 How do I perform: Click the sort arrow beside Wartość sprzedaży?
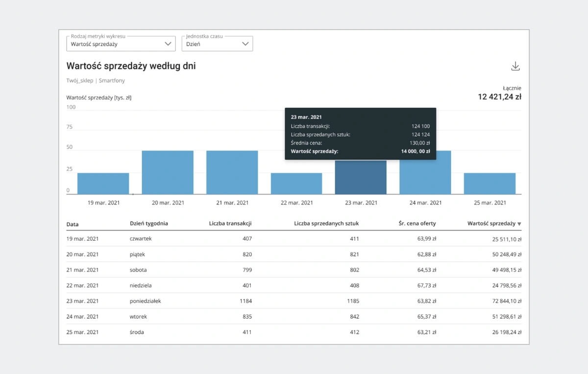pos(519,224)
